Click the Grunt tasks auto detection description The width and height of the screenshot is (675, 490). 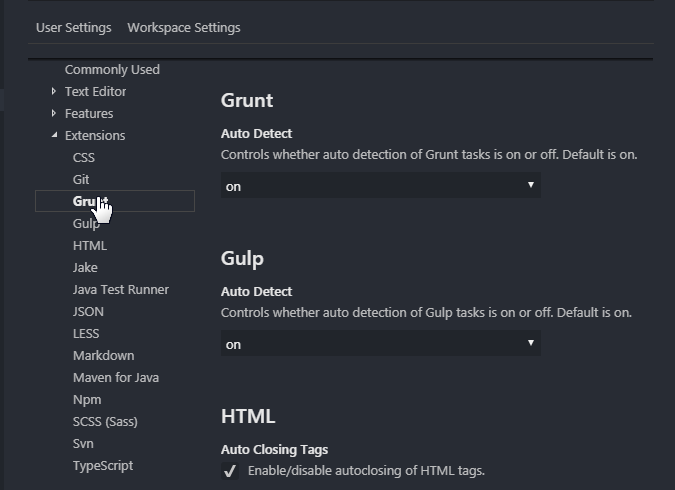429,155
